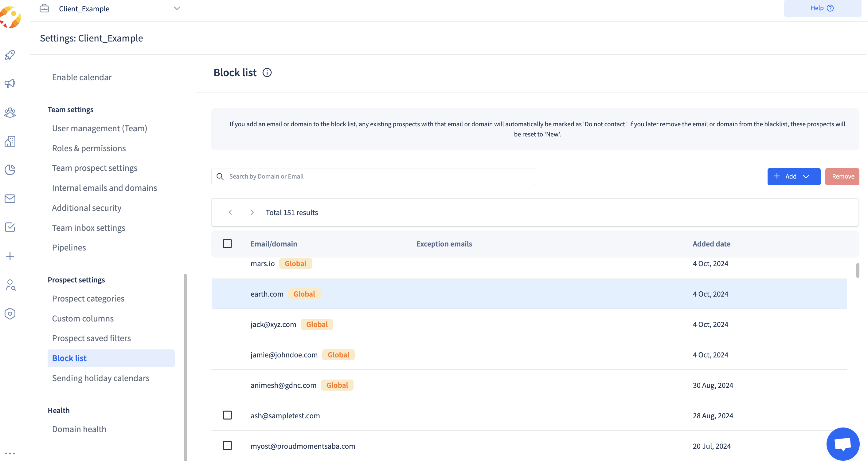
Task: Select Sending holiday calendars menu item
Action: click(x=100, y=378)
